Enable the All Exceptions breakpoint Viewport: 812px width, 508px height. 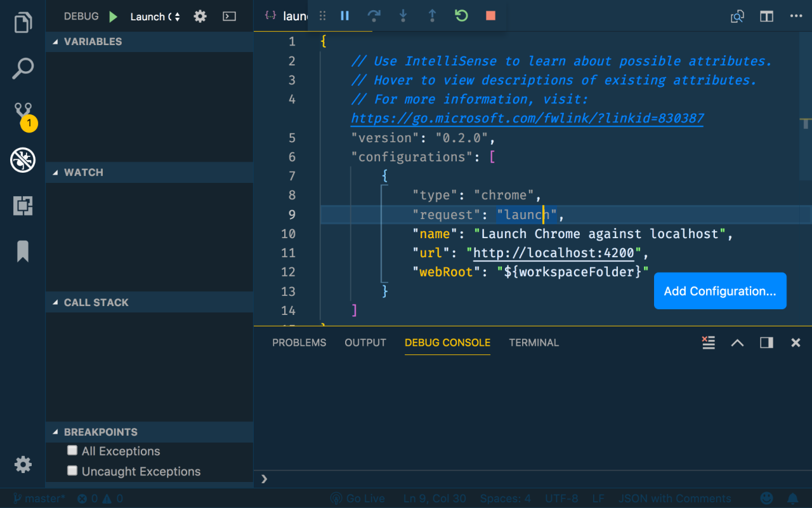(x=72, y=451)
